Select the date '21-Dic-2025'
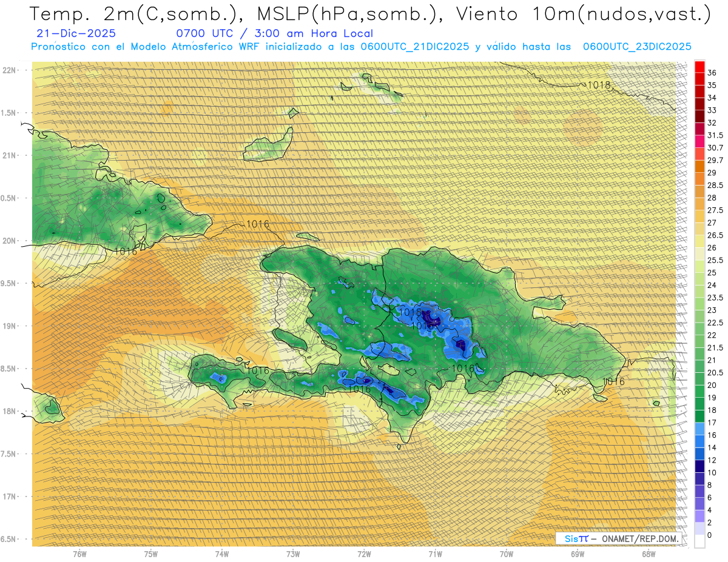728x562 pixels. 76,34
